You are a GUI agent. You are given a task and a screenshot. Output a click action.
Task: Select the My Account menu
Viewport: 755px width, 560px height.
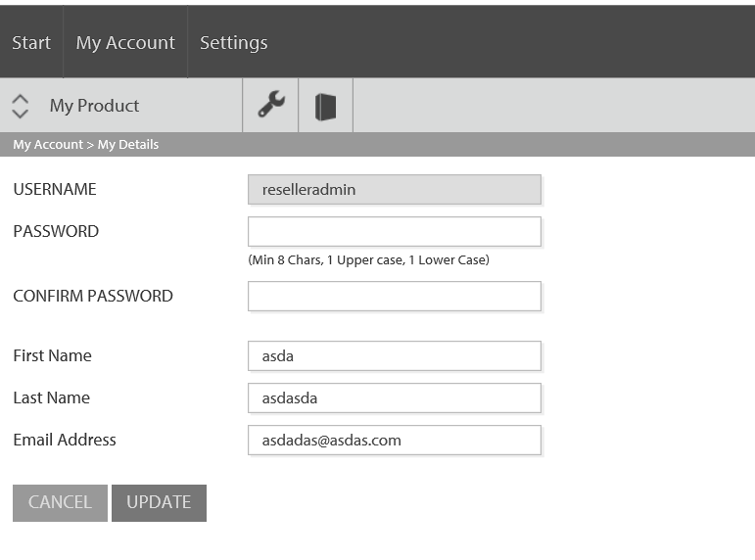[125, 42]
